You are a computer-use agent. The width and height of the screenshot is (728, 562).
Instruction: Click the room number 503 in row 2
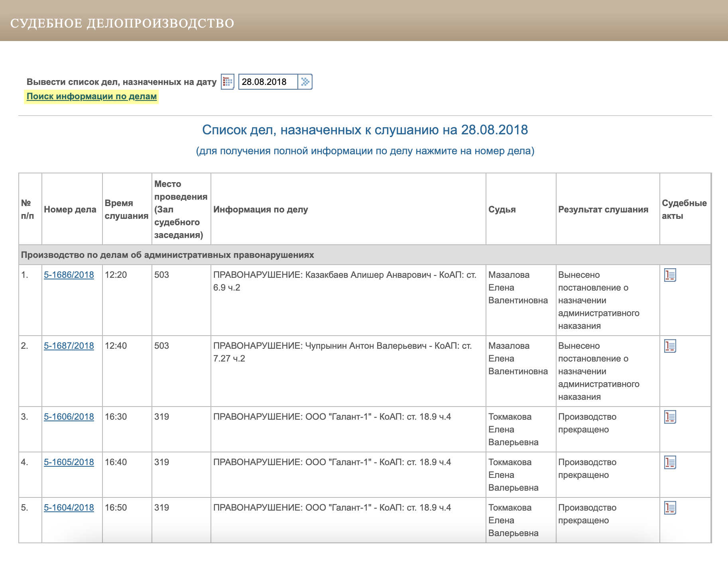click(161, 346)
